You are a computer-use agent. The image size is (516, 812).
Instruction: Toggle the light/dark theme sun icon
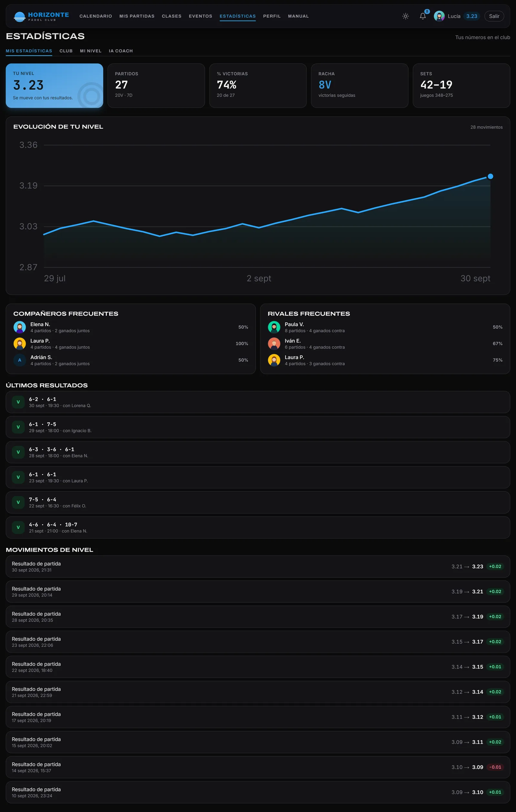pos(405,16)
